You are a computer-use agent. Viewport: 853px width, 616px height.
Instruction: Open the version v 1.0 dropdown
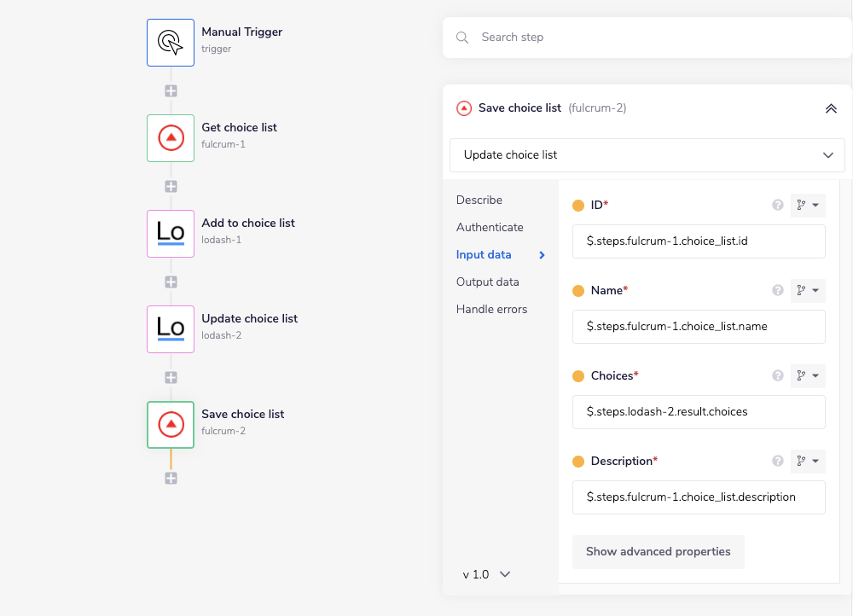point(486,574)
